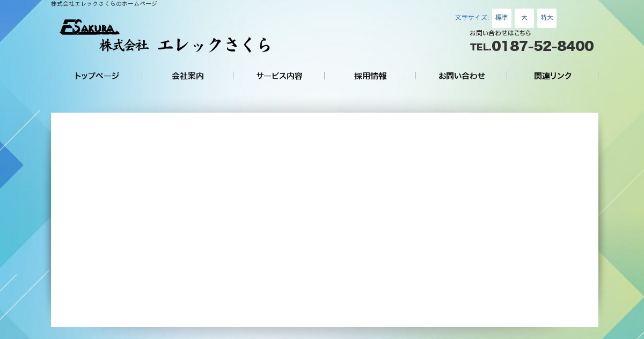
Task: Open the 会社案内 menu item
Action: click(x=188, y=76)
